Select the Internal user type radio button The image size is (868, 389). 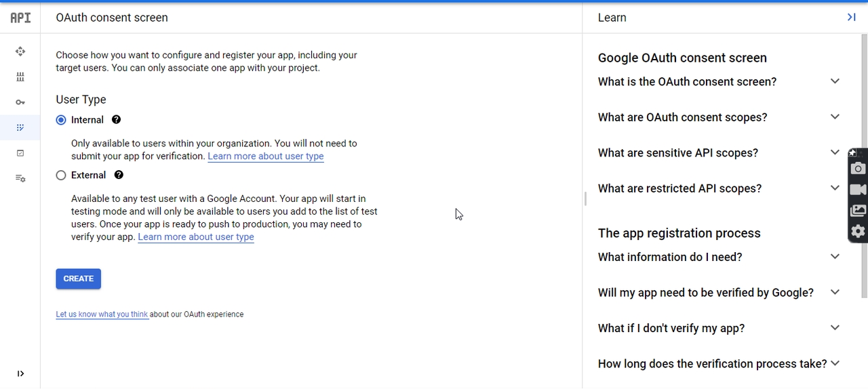click(61, 120)
